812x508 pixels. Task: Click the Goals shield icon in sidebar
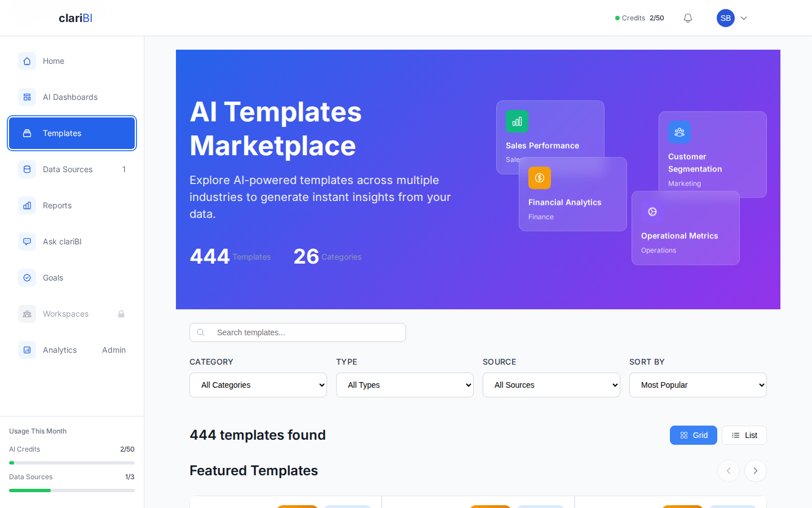point(27,278)
